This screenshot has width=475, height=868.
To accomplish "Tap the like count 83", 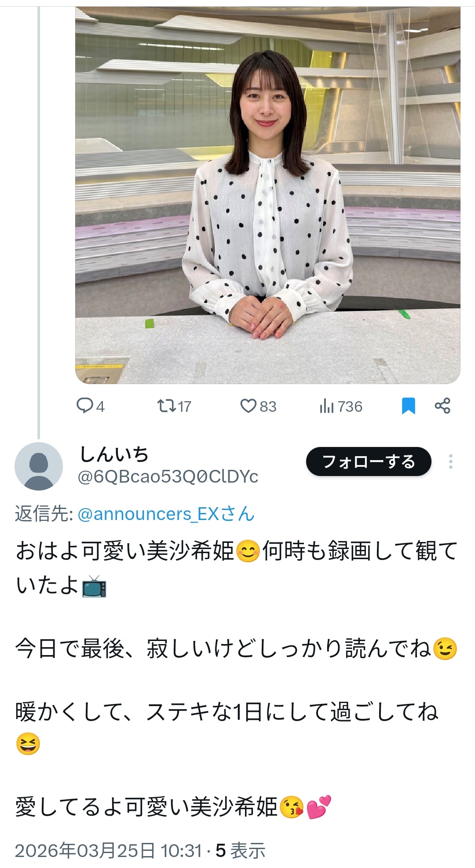I will (x=268, y=407).
